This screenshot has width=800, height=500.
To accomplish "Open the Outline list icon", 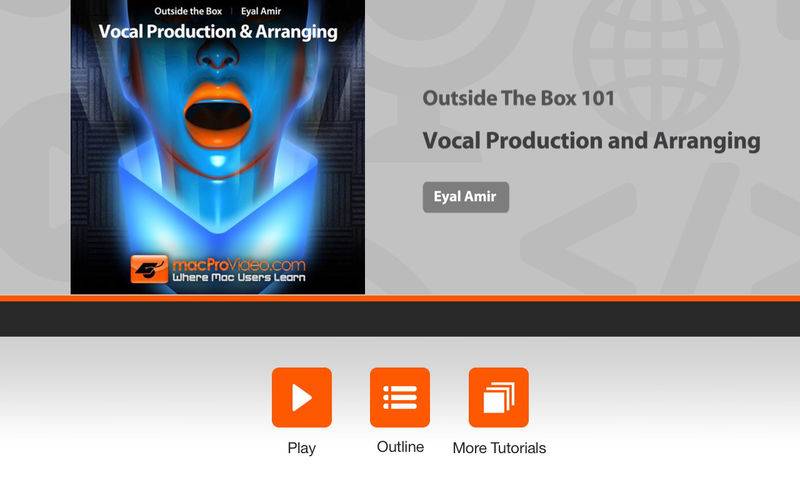I will [x=400, y=397].
